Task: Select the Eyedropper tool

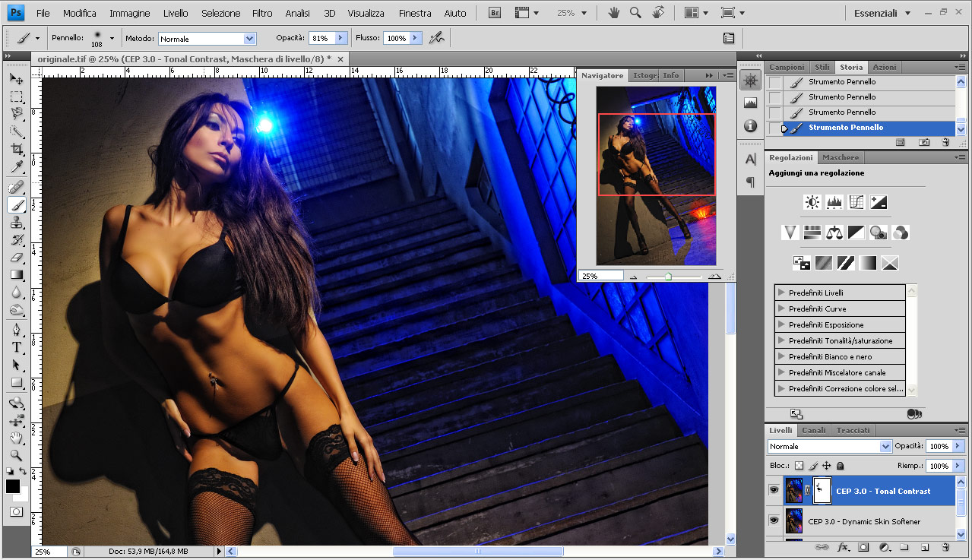Action: [16, 166]
